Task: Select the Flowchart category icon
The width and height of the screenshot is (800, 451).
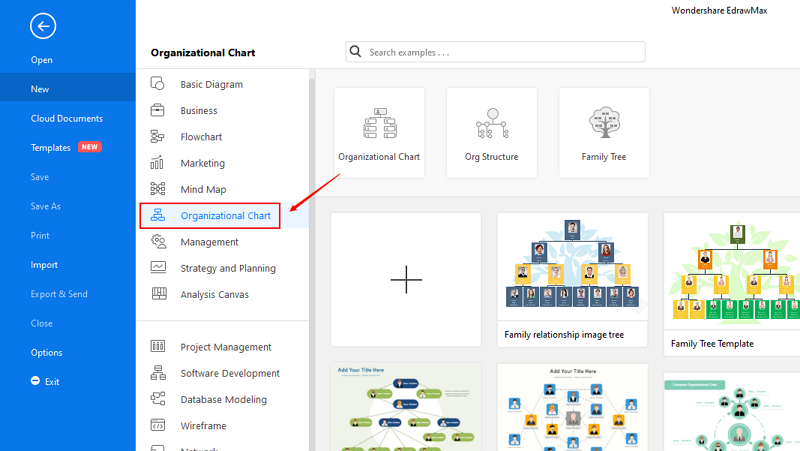Action: pos(157,137)
